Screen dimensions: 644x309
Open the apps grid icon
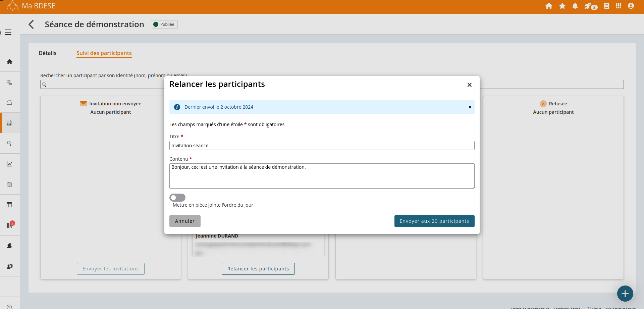[619, 6]
